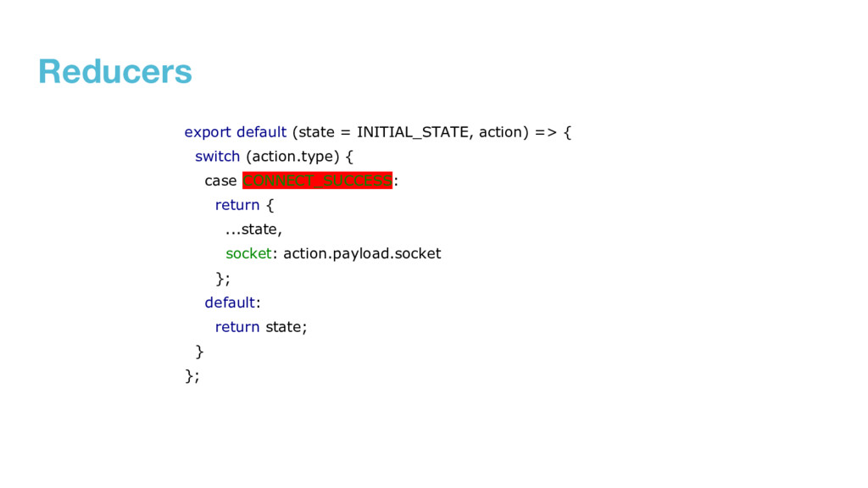The image size is (868, 488).
Task: Click the closing brace with semicolon after socket line
Action: pyautogui.click(x=223, y=279)
